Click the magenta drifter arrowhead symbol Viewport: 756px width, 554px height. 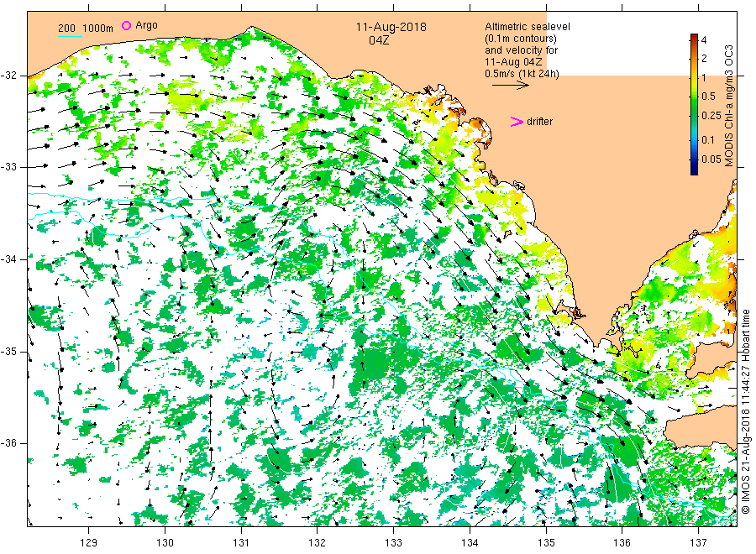click(x=517, y=122)
